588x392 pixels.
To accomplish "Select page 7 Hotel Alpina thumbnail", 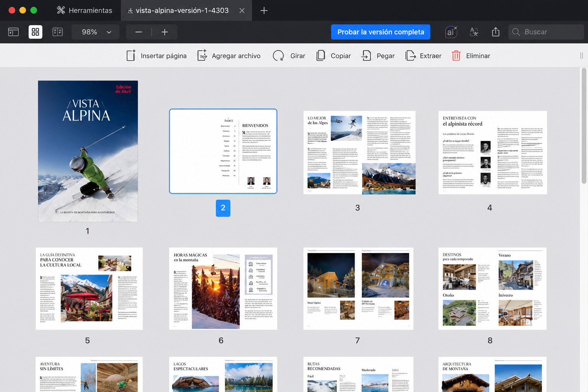I will pyautogui.click(x=358, y=289).
